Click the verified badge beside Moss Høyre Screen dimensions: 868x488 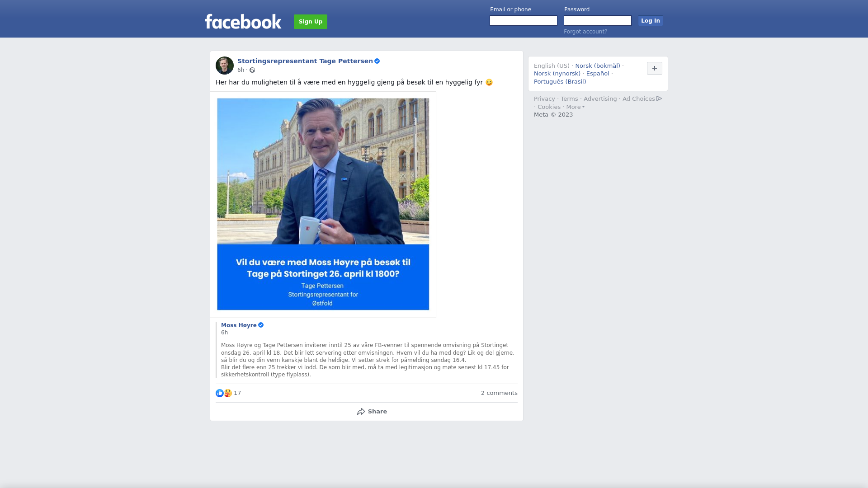tap(261, 325)
